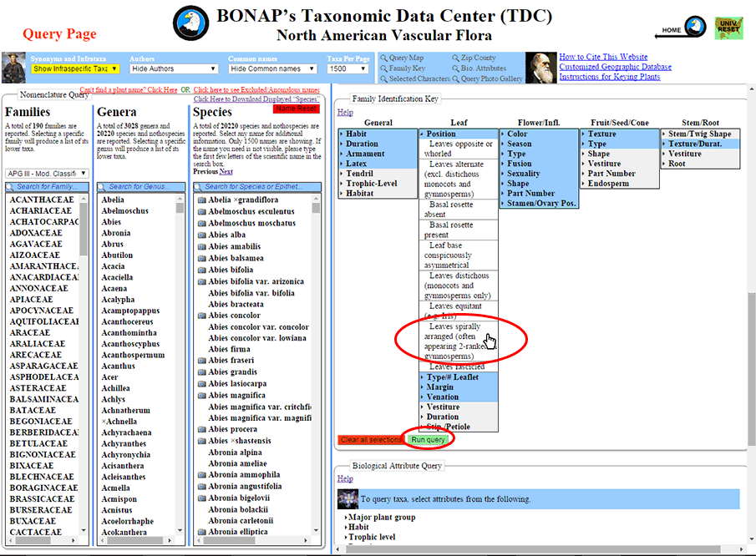Viewport: 756px width, 556px height.
Task: Open Query Map search icon
Action: point(383,58)
